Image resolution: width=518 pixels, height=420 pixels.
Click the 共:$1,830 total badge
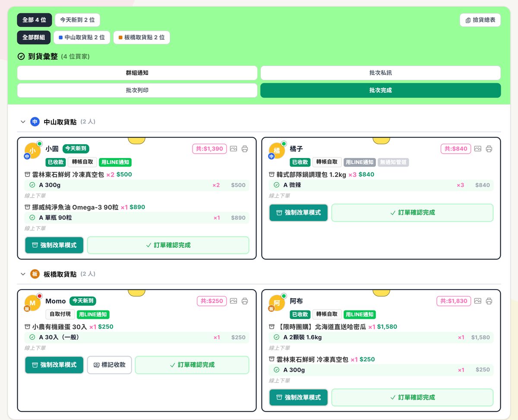pyautogui.click(x=454, y=301)
